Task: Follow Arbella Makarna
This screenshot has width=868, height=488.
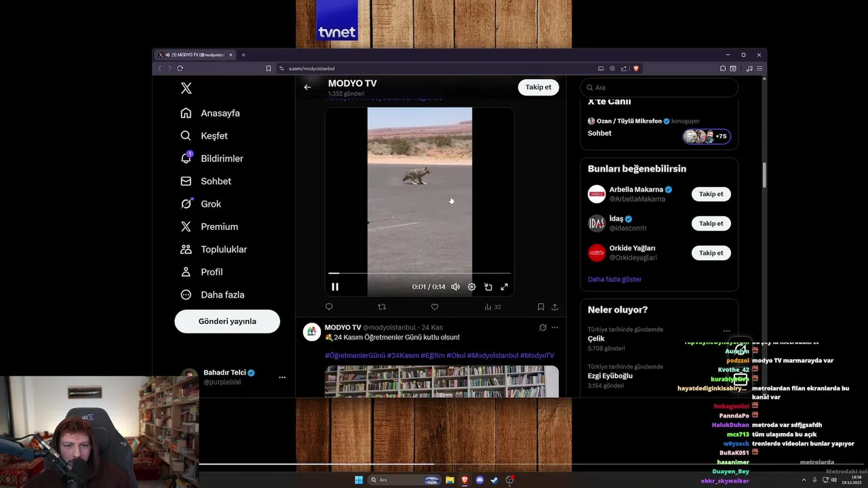Action: click(x=711, y=194)
